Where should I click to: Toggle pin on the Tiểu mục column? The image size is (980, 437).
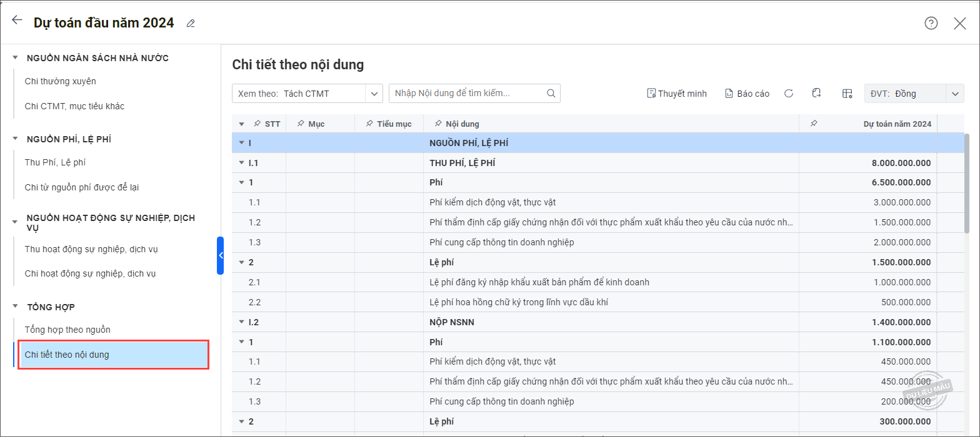(x=369, y=124)
